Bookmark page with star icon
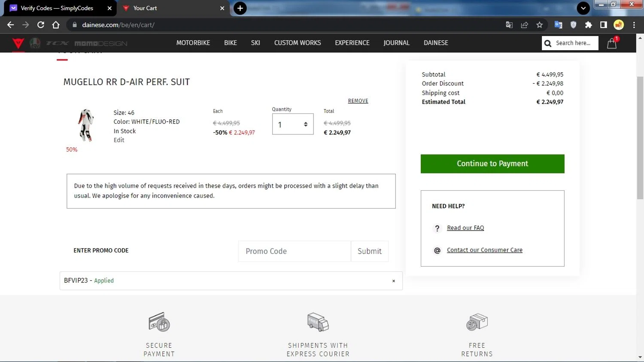Screen dimensions: 644x362 540,25
